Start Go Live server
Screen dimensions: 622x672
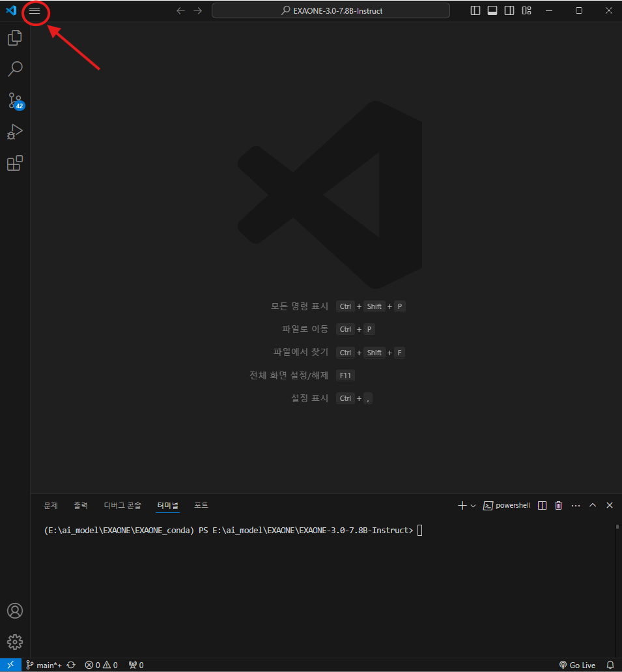click(578, 665)
